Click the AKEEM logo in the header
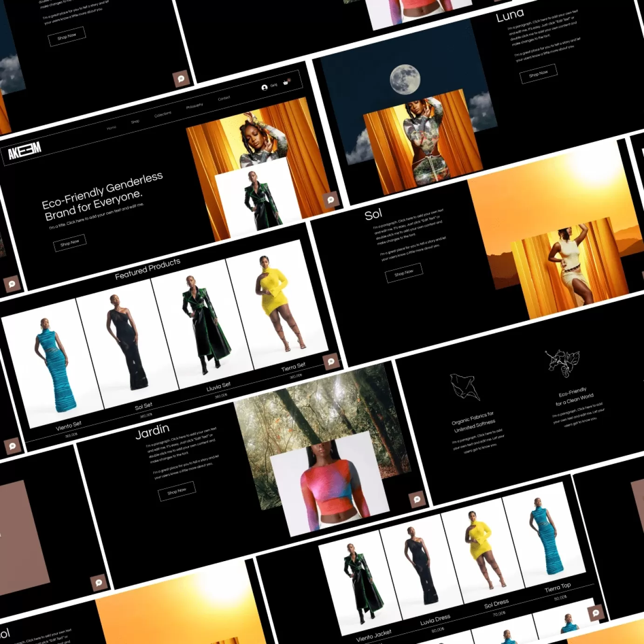The height and width of the screenshot is (644, 644). click(25, 151)
